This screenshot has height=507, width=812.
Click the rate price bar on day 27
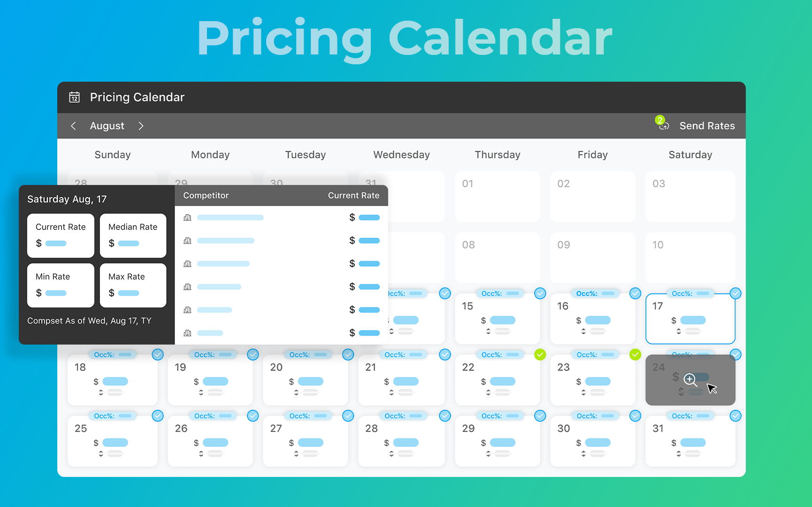pyautogui.click(x=310, y=442)
